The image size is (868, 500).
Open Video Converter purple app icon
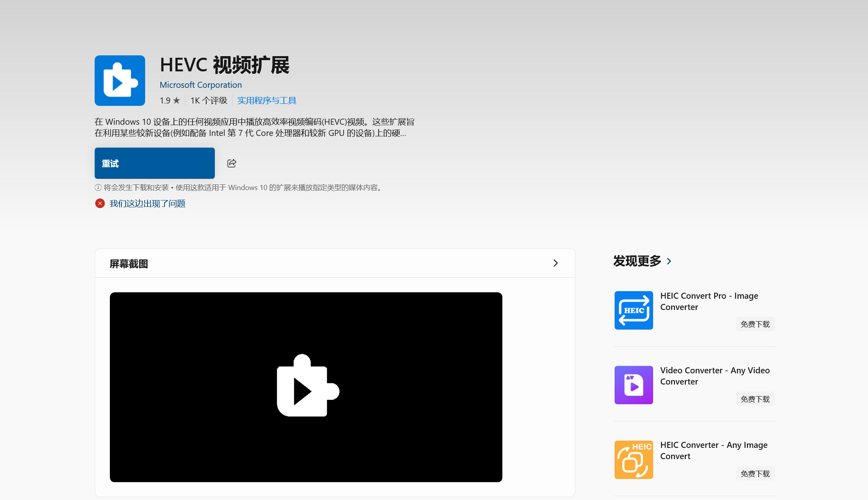click(633, 385)
